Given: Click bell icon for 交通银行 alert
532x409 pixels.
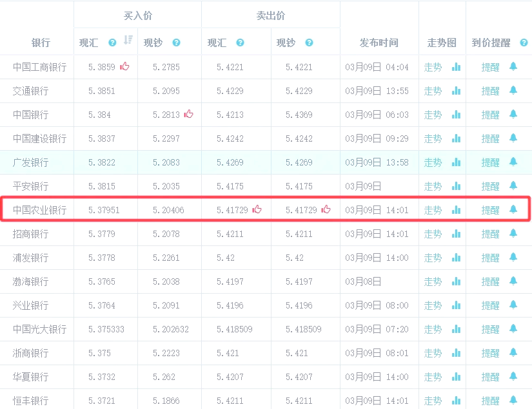Looking at the screenshot, I should click(x=513, y=90).
